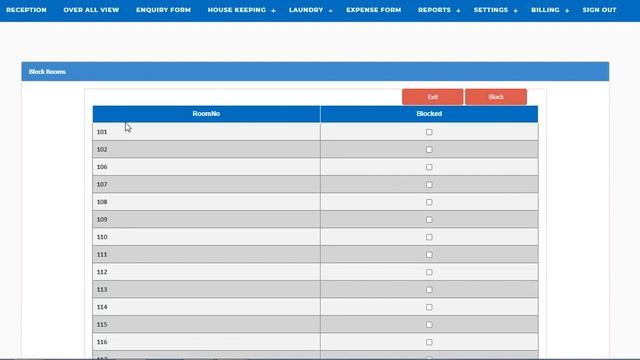Check Blocked box for room 112
The image size is (640, 360).
(x=429, y=272)
